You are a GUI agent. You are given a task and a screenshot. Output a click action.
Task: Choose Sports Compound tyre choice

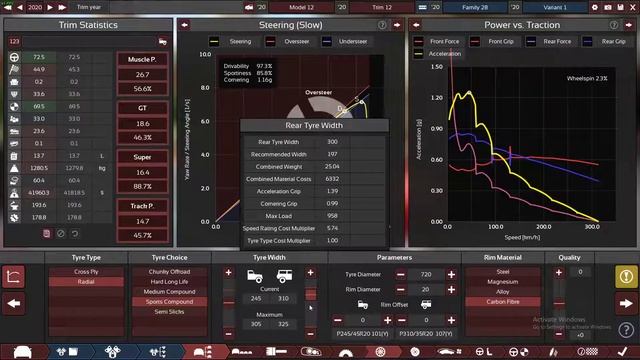[169, 302]
